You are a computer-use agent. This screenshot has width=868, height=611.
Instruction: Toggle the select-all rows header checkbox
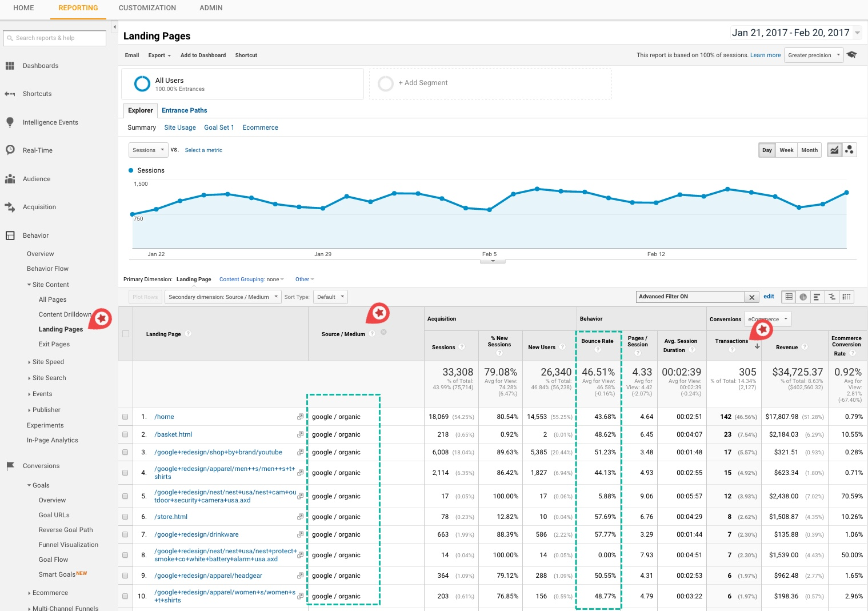[126, 334]
